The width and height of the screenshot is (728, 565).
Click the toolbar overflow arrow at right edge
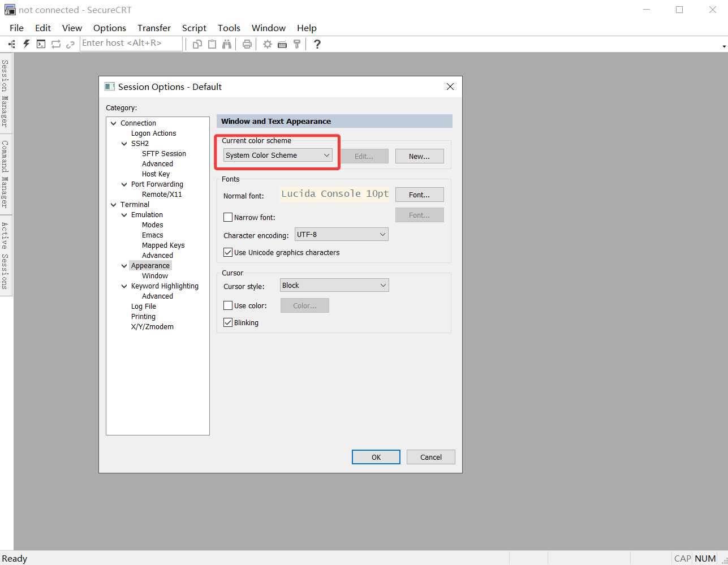point(724,46)
